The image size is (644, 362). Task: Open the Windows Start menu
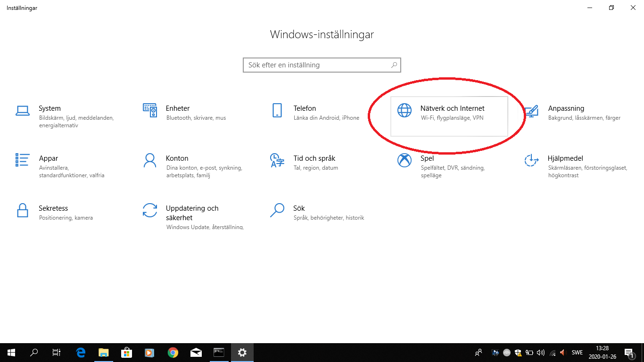click(x=11, y=352)
